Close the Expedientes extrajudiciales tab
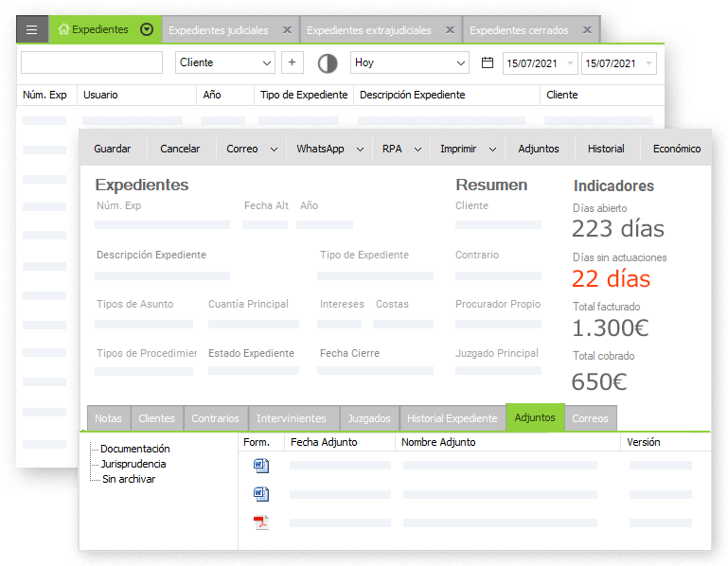Screen dimensions: 728x566 (x=450, y=30)
